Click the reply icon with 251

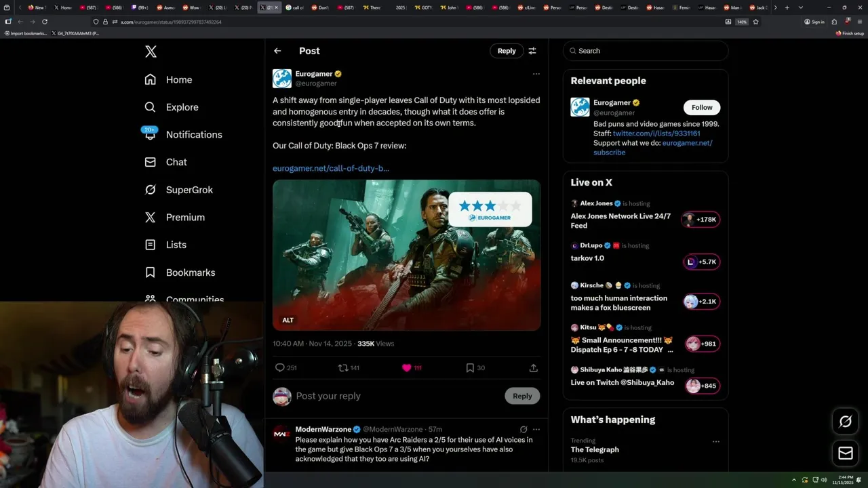[x=280, y=367]
